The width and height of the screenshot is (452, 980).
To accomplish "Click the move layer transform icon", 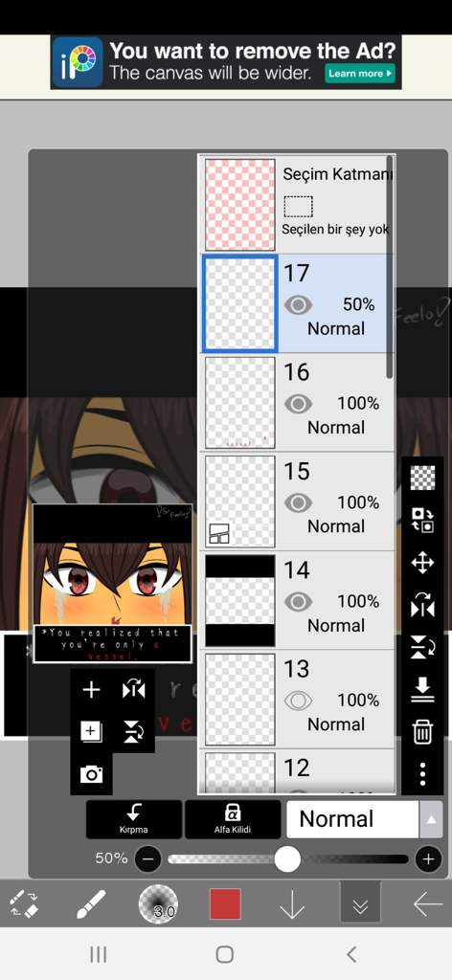I will coord(422,563).
